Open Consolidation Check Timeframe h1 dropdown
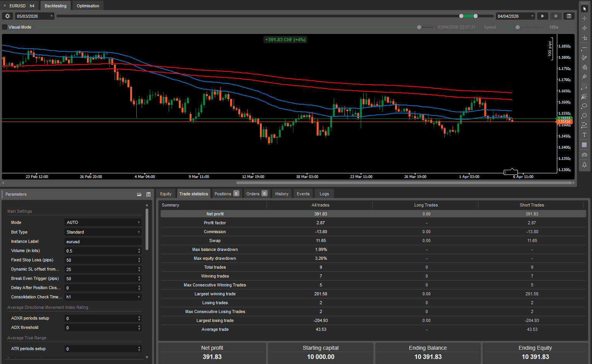Image resolution: width=592 pixels, height=364 pixels. (x=103, y=297)
